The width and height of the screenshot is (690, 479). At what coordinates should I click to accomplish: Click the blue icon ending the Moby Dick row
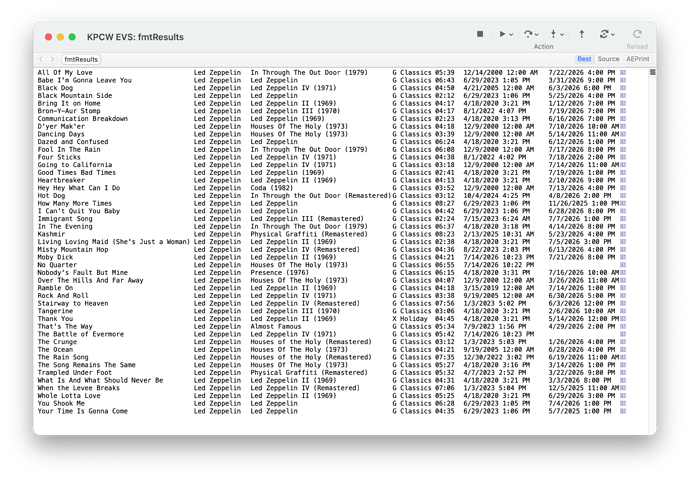click(623, 257)
